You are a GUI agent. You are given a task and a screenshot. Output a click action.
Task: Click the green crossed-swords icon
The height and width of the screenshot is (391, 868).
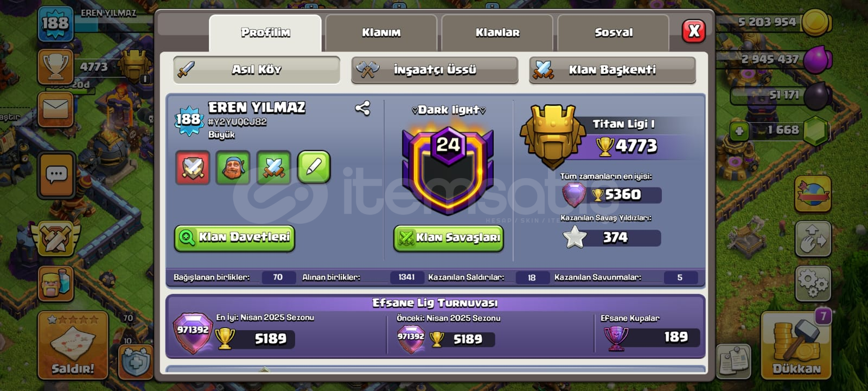click(273, 167)
